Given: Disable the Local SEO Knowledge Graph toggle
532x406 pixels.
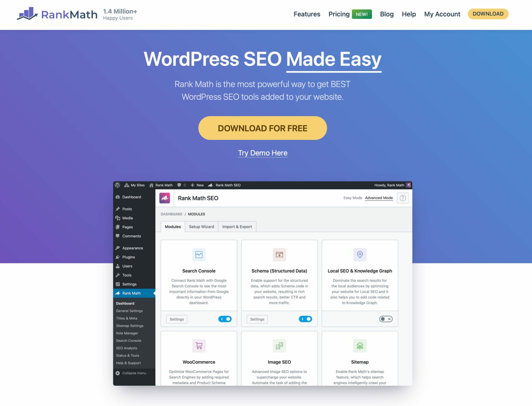Looking at the screenshot, I should 386,319.
